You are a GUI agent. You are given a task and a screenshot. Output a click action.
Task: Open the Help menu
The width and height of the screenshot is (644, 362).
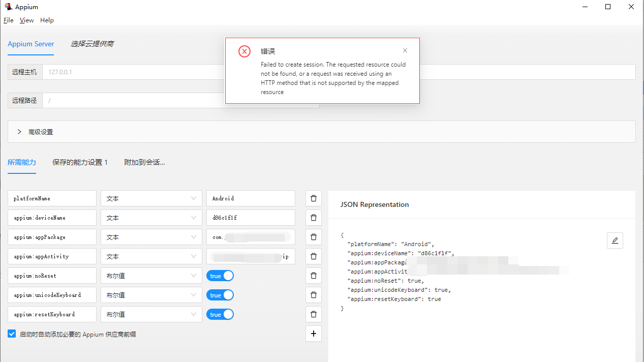[47, 20]
